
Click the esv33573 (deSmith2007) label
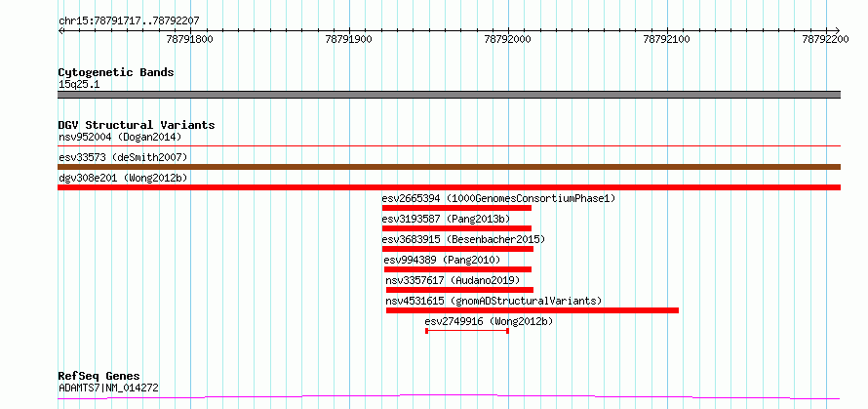123,157
